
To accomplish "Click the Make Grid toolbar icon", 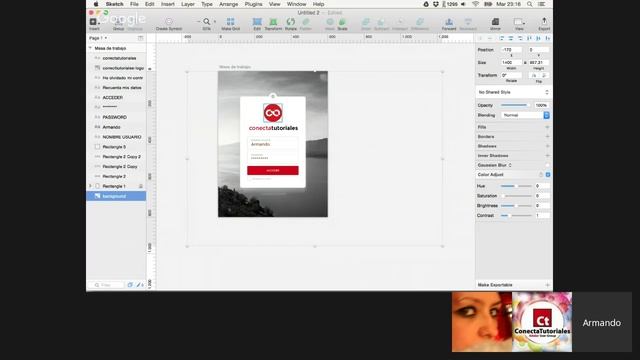I will pos(231,22).
